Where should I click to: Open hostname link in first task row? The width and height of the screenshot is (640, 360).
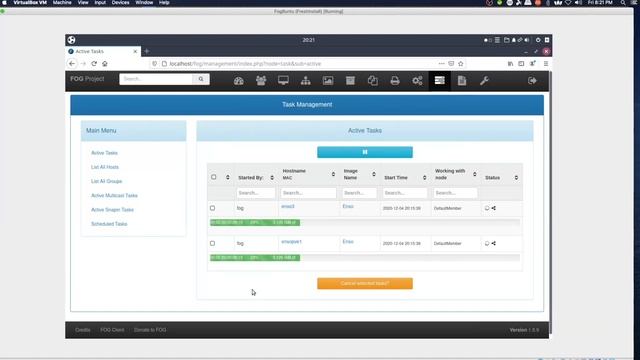[288, 207]
